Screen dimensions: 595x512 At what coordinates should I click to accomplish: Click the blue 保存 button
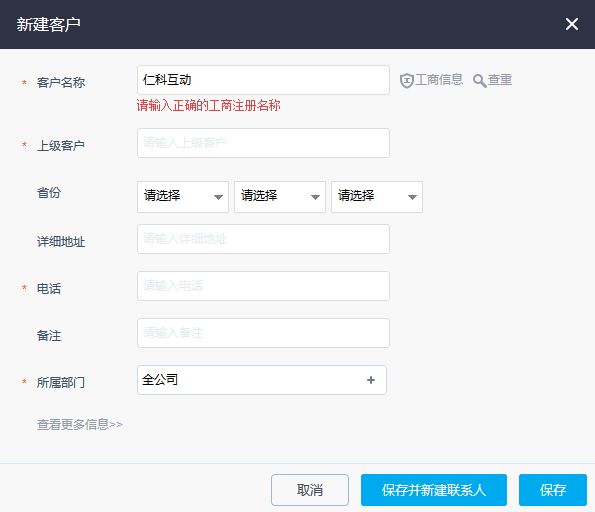tap(553, 490)
